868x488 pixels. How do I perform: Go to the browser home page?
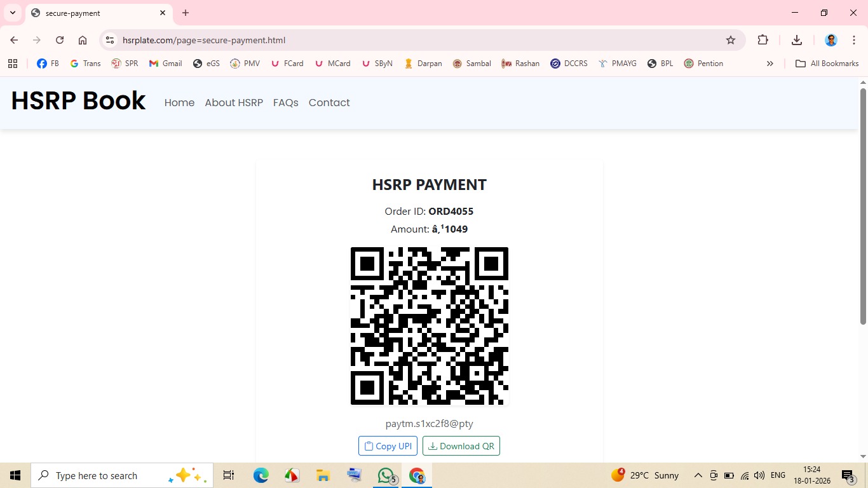tap(83, 40)
